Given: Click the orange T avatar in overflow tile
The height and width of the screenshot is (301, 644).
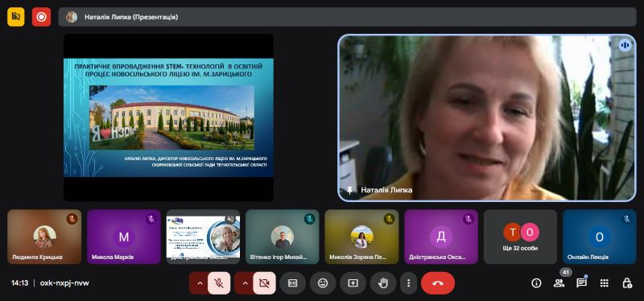Looking at the screenshot, I should (513, 232).
